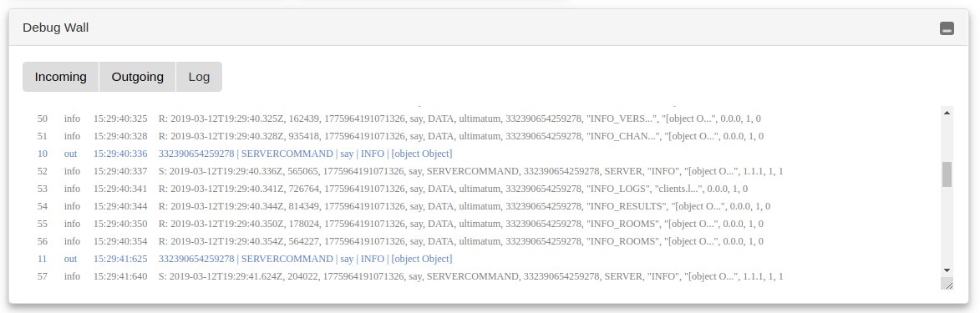Viewport: 980px width, 313px height.
Task: Click log entry 56 timestamp 15:29:40:354
Action: (120, 241)
